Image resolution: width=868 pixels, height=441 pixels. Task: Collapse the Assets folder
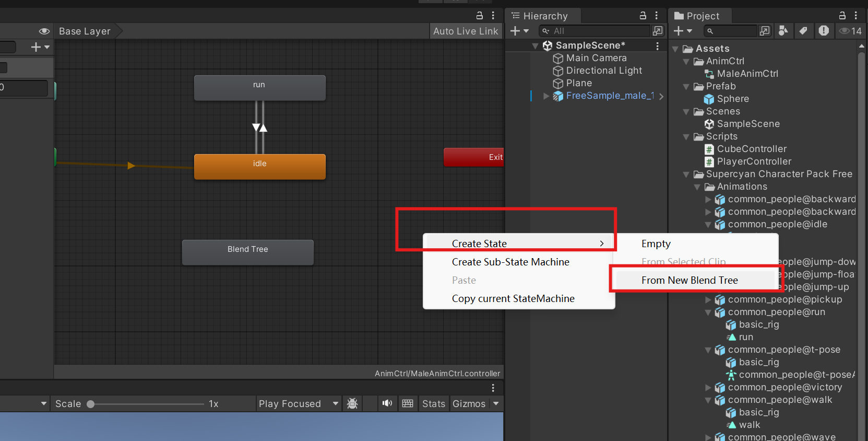[675, 49]
